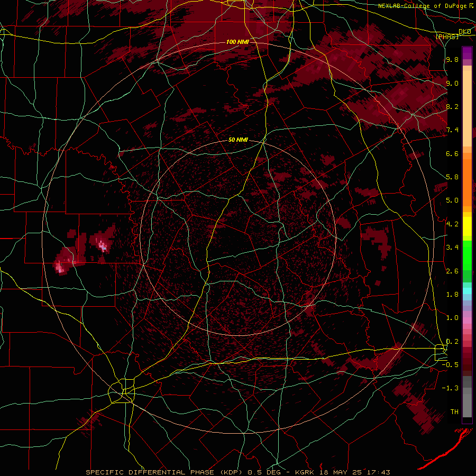Click the [PHAS] units label
The image size is (476, 476).
[x=447, y=36]
